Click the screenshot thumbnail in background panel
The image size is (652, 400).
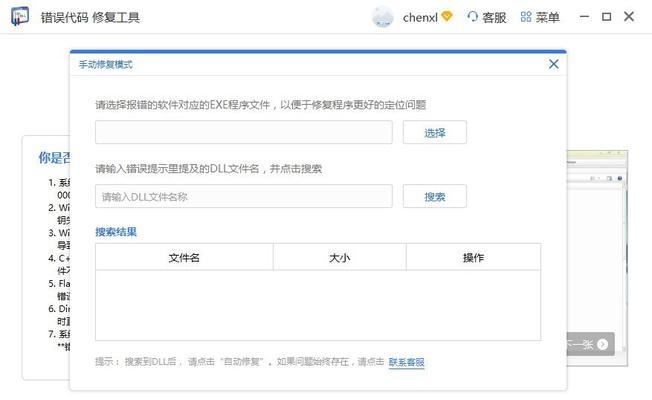click(x=597, y=258)
